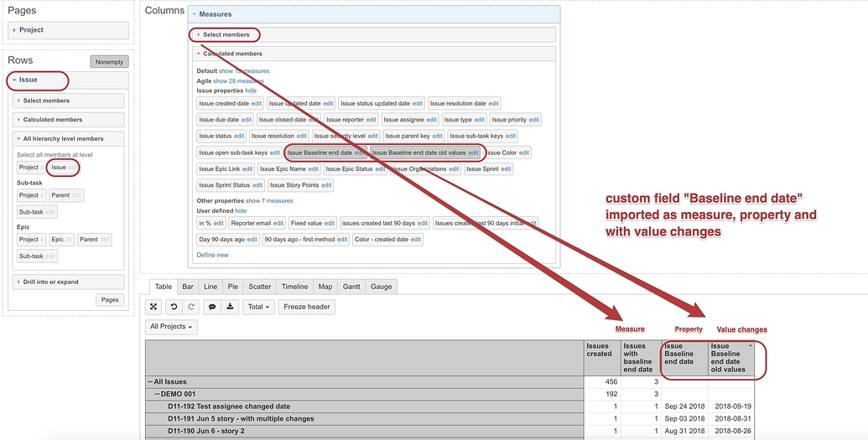Select the Issue level with 456 members
868x440 pixels.
tap(58, 168)
